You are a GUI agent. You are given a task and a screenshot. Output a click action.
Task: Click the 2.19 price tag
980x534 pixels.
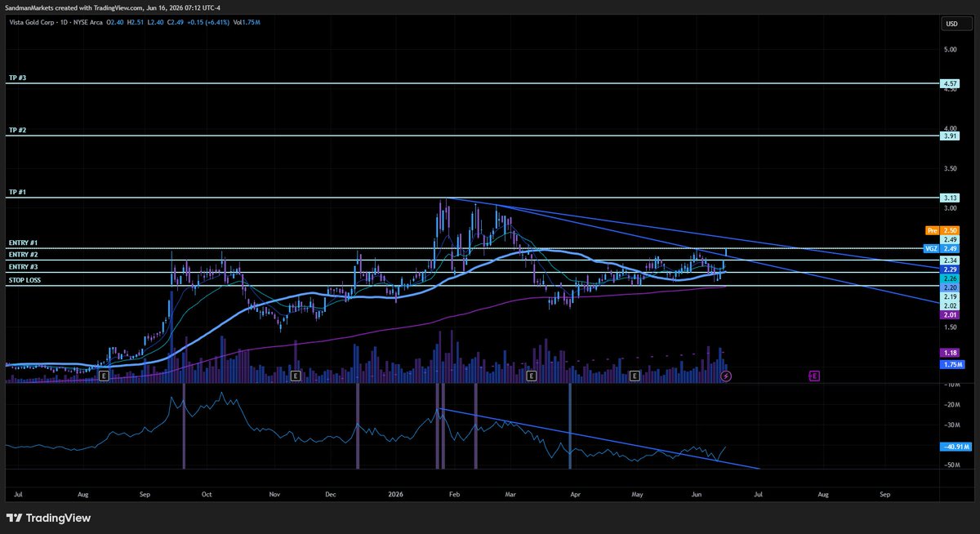[950, 296]
